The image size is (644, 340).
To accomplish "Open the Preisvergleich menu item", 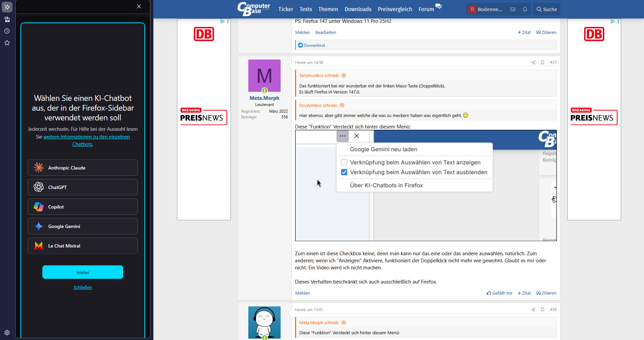I will tap(395, 9).
